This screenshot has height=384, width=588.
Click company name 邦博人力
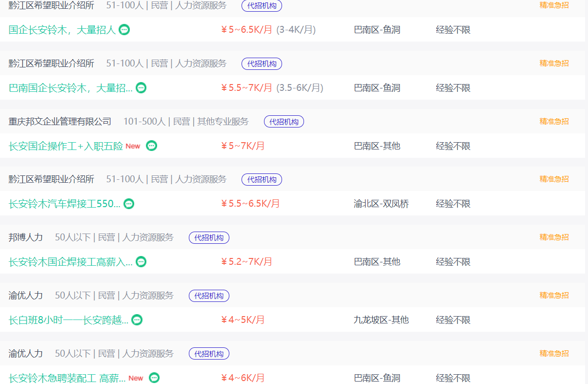(26, 237)
